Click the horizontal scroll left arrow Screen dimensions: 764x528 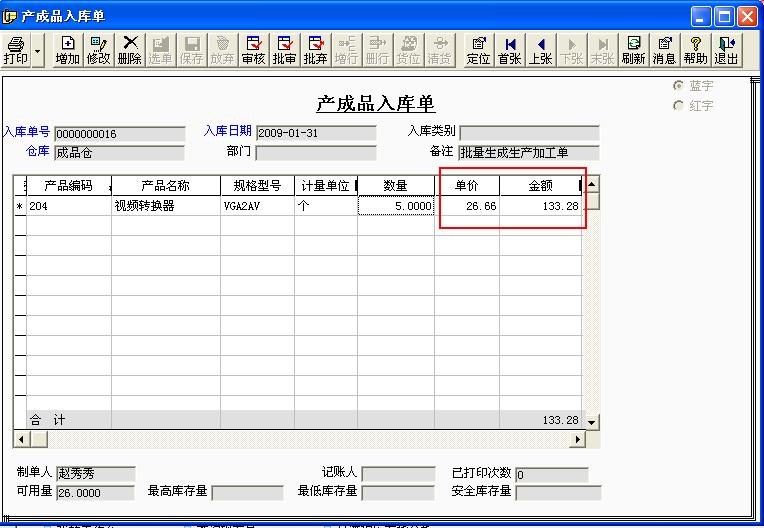[21, 439]
